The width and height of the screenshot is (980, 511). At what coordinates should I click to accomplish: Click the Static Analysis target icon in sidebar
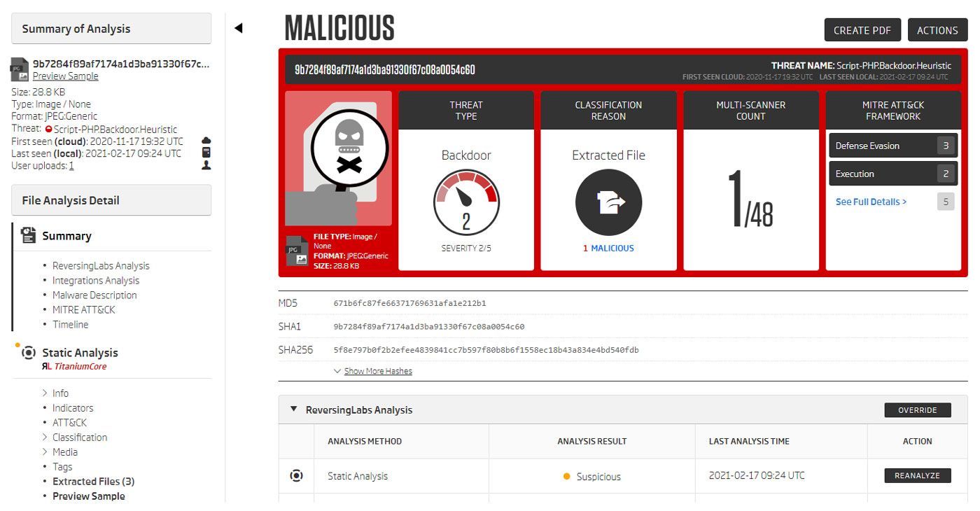[x=29, y=353]
